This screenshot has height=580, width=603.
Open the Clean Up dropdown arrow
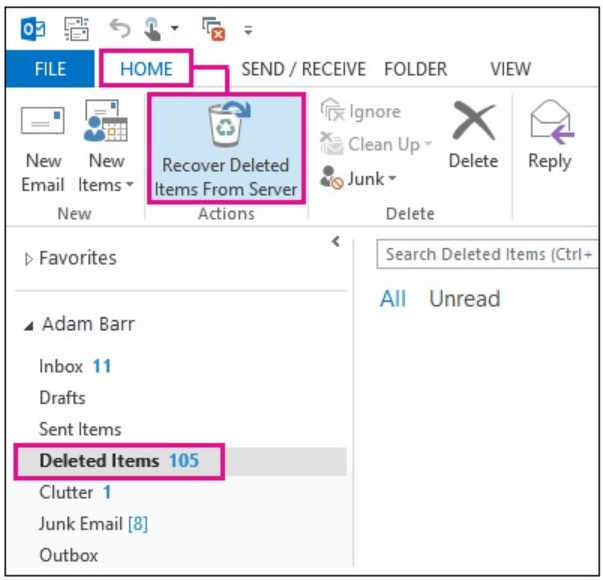tap(428, 144)
